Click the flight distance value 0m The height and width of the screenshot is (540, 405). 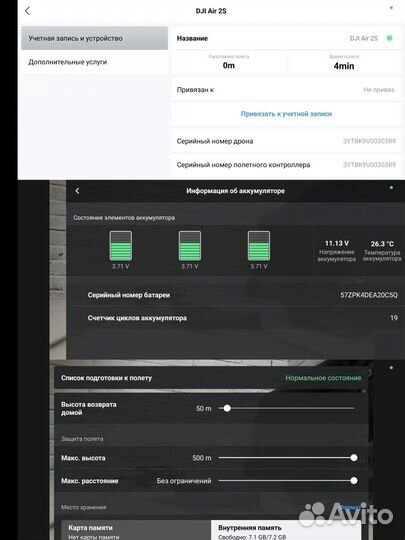coord(229,65)
